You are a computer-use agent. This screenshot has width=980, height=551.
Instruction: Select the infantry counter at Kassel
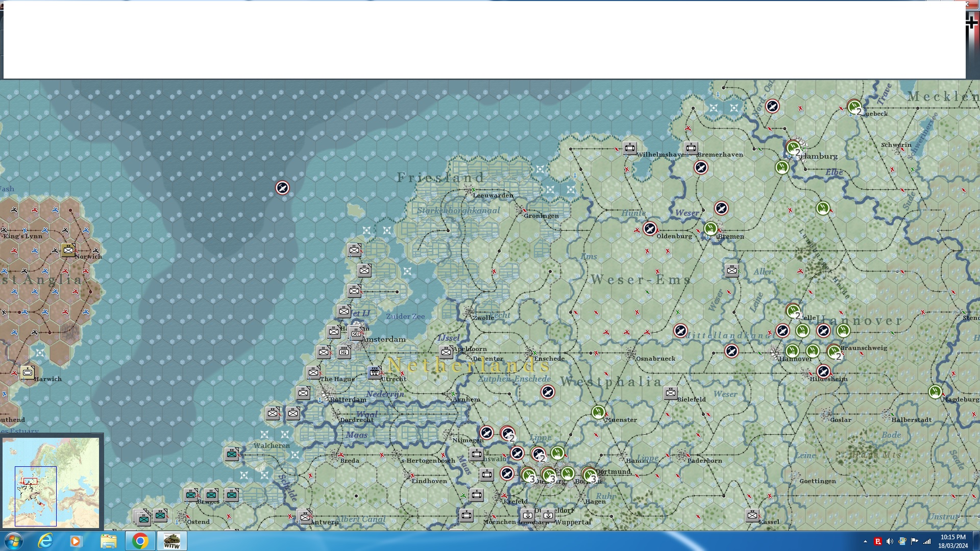(752, 515)
